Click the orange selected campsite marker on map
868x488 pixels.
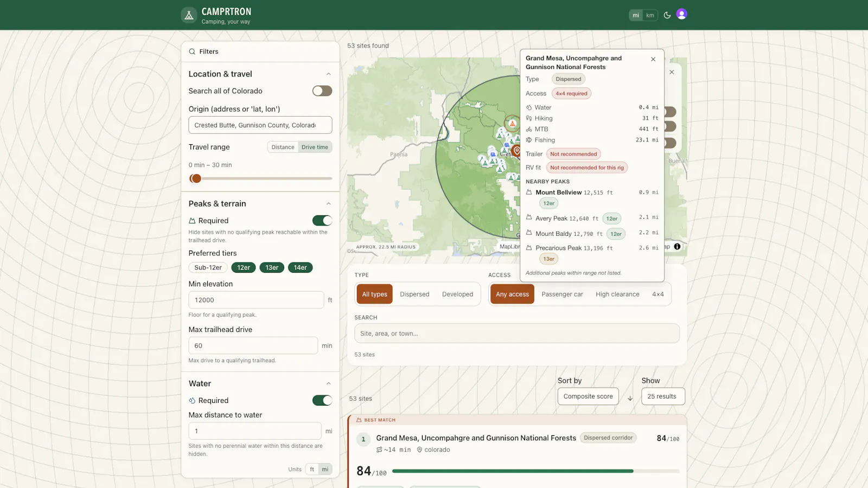pos(512,123)
